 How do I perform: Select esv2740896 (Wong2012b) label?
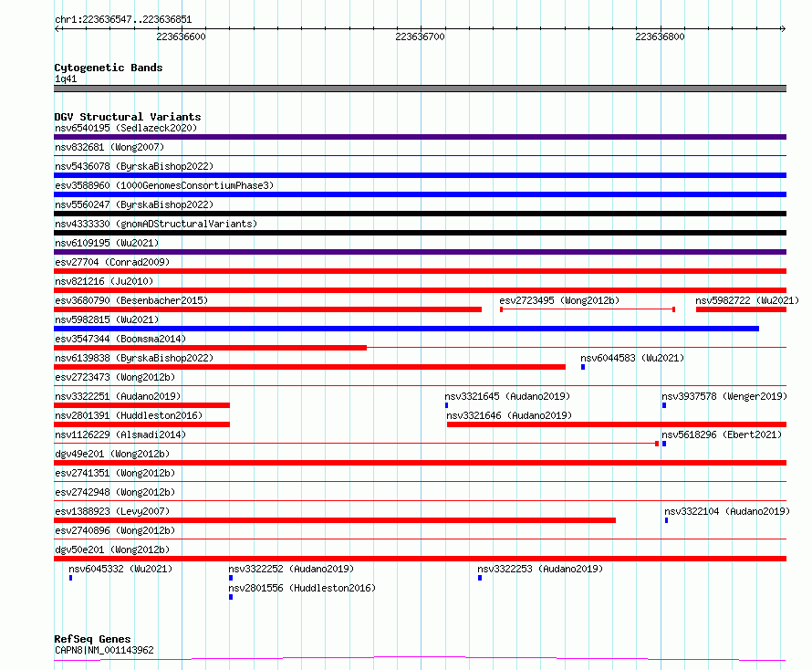point(115,530)
